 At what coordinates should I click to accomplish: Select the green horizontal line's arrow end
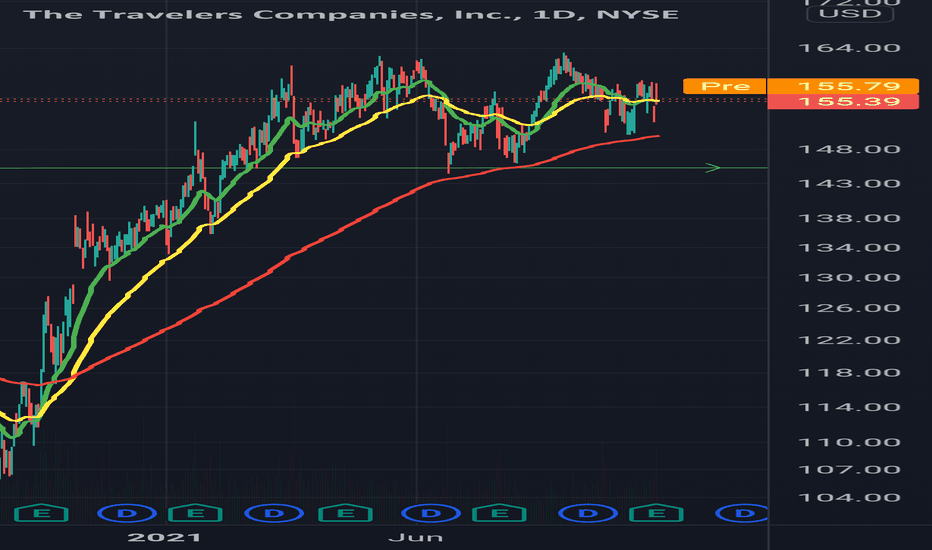[x=713, y=168]
